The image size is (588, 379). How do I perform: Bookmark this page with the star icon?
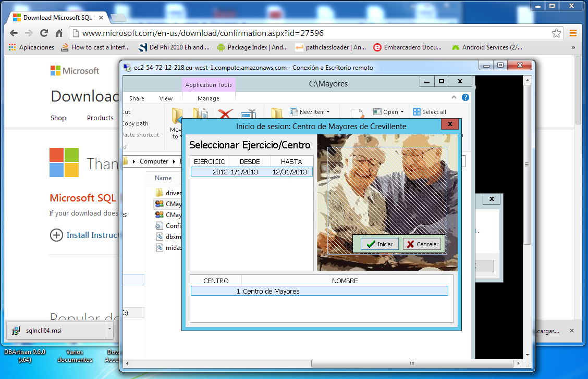coord(556,33)
